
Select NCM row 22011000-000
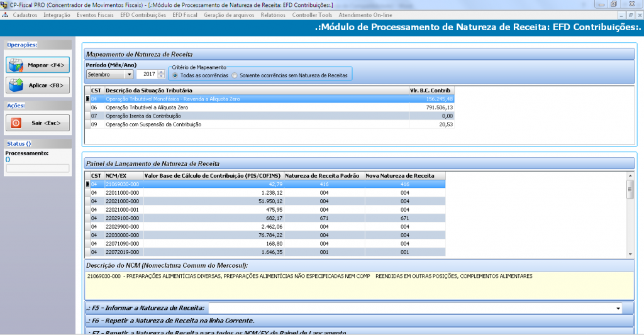click(x=265, y=193)
